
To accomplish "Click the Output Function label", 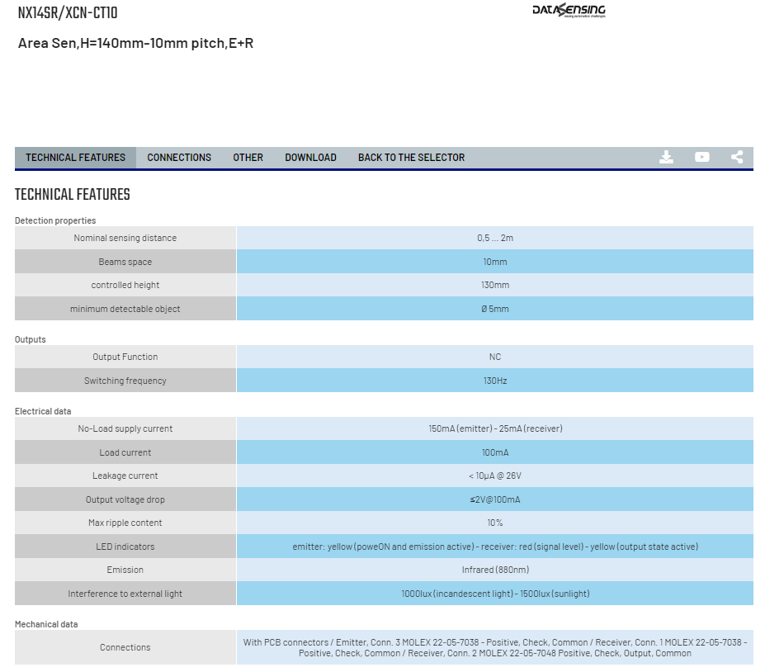I will [x=125, y=357].
